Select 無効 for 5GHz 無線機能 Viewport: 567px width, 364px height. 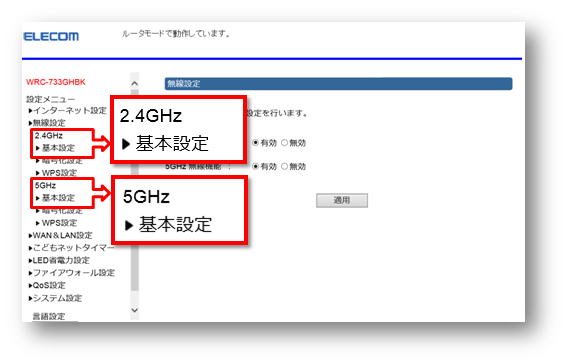[x=285, y=166]
